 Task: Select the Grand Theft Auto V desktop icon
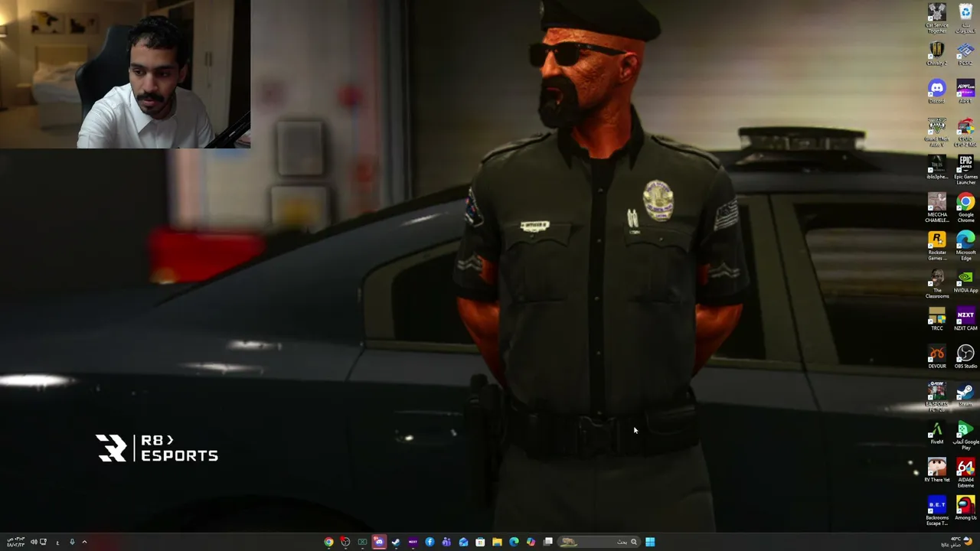pos(937,132)
